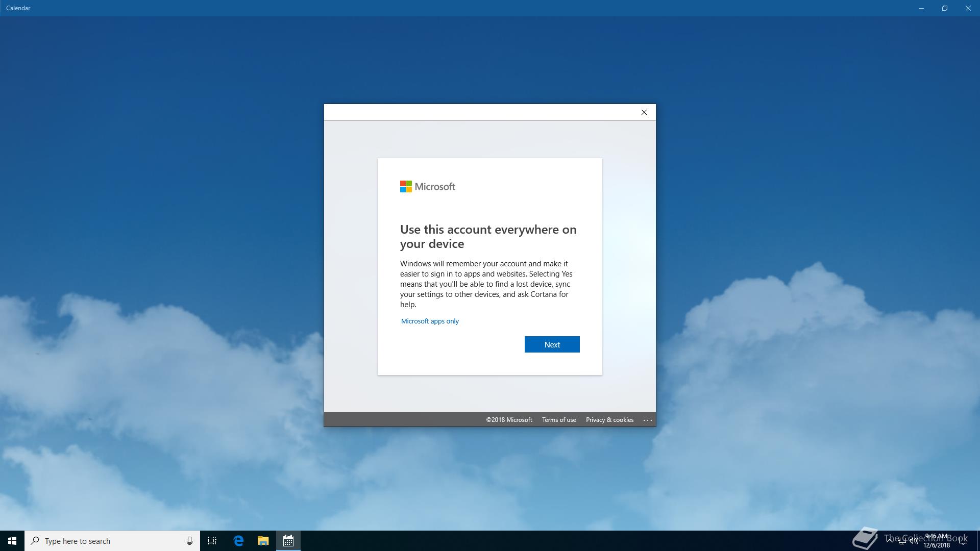This screenshot has height=551, width=980.
Task: Open the Action Center notifications icon
Action: click(963, 541)
